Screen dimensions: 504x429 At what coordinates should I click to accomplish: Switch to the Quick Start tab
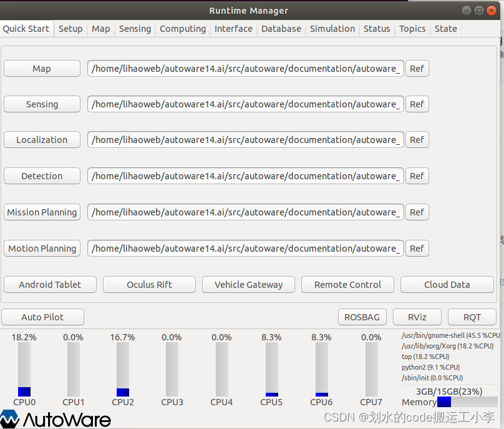pos(26,29)
